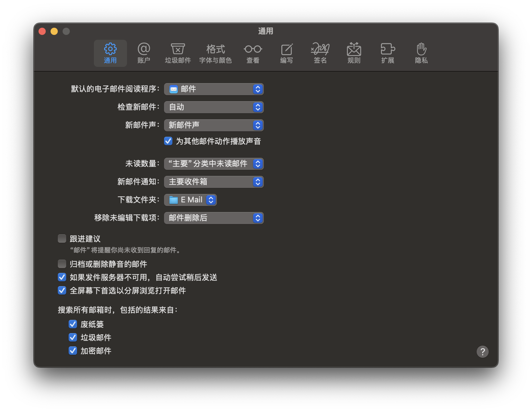Open the 新邮件声 sound dropdown
Viewport: 532px width, 412px height.
click(x=214, y=125)
